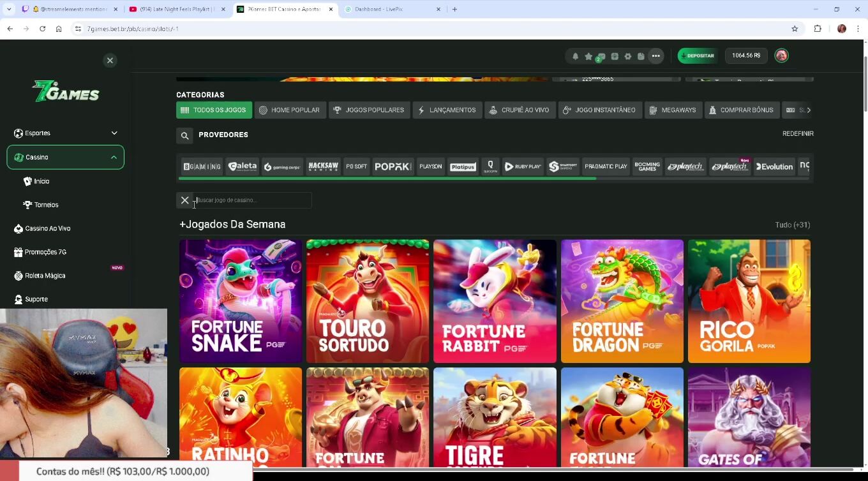
Task: Click the provider search magnifier icon
Action: coord(184,135)
